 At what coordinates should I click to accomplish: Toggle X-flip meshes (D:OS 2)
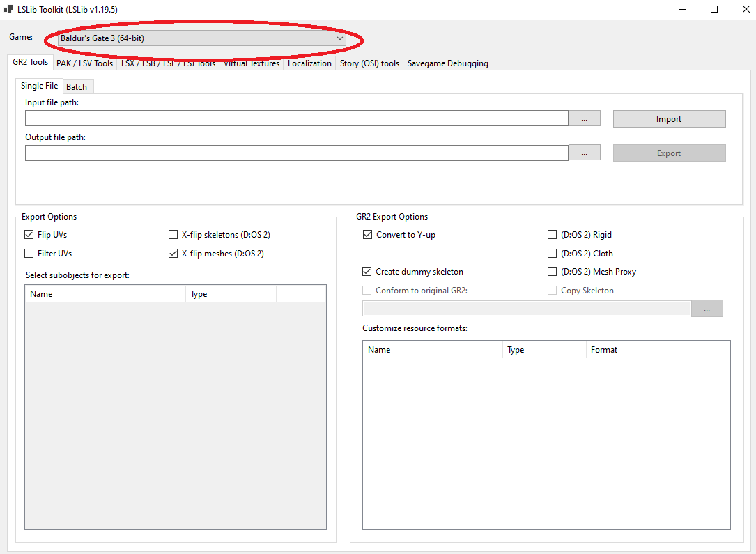(x=173, y=253)
